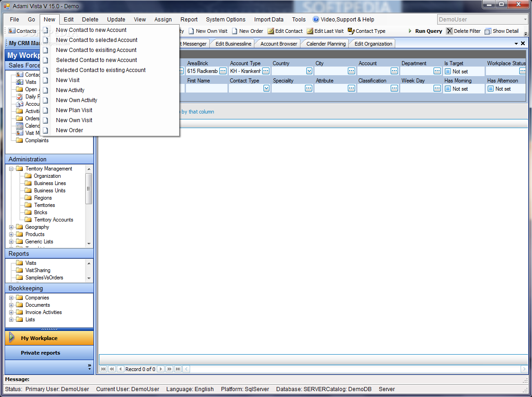Image resolution: width=532 pixels, height=397 pixels.
Task: Open the Import Data menu
Action: (x=269, y=19)
